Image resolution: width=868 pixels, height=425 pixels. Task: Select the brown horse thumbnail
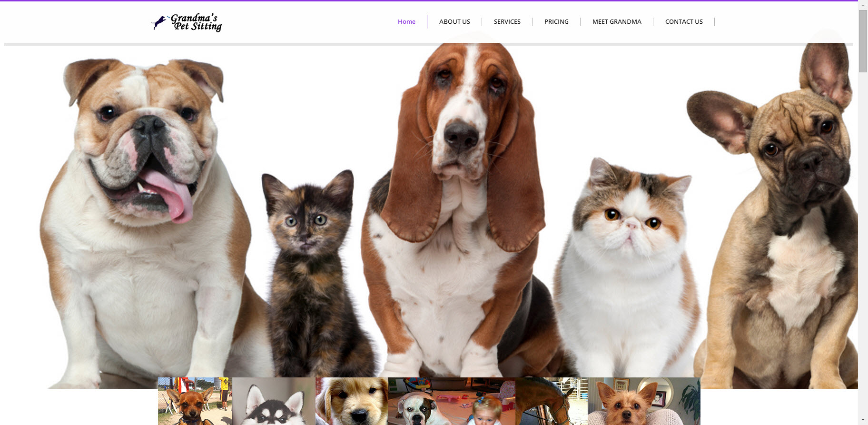click(552, 401)
